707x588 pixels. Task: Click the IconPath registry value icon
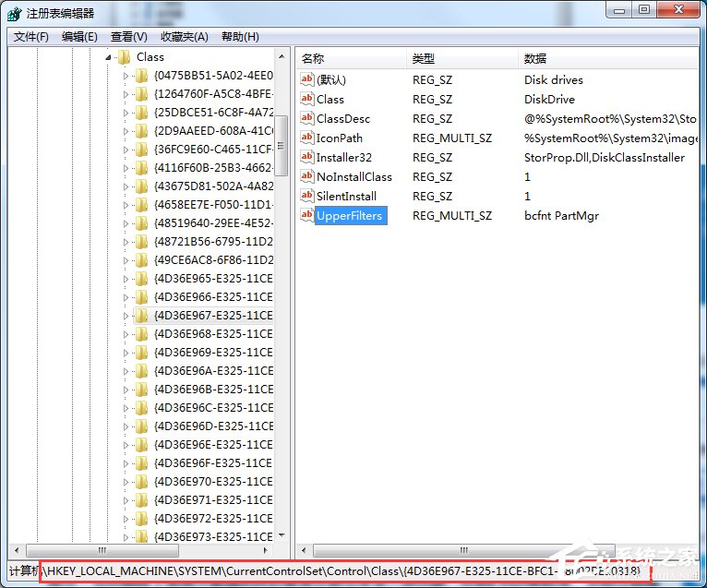pos(307,138)
